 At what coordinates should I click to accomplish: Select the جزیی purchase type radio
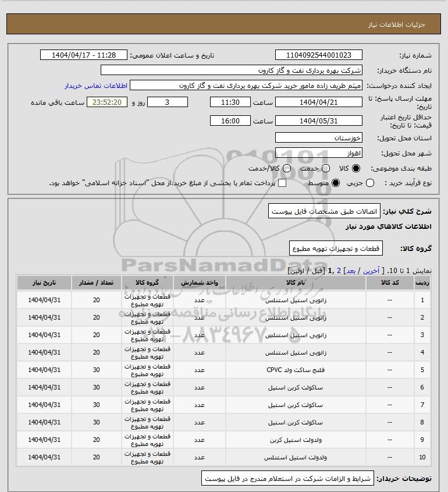370,183
